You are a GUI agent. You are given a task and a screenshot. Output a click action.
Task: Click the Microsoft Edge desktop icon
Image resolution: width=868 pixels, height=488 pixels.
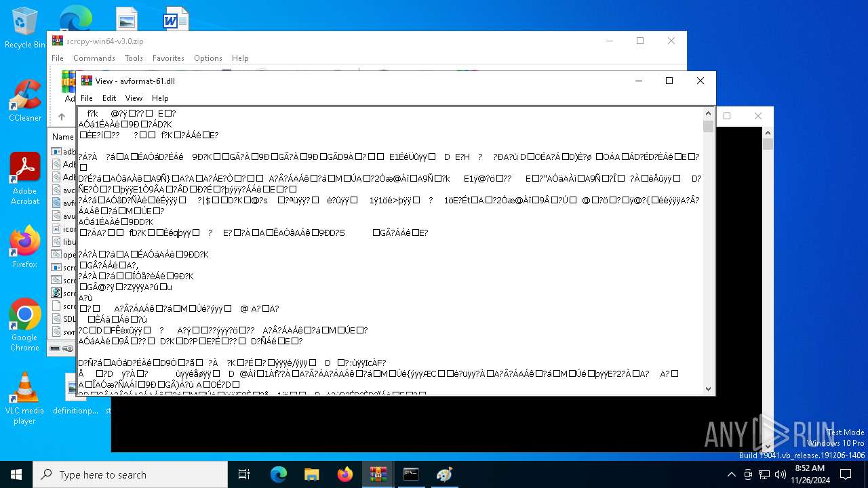point(75,19)
